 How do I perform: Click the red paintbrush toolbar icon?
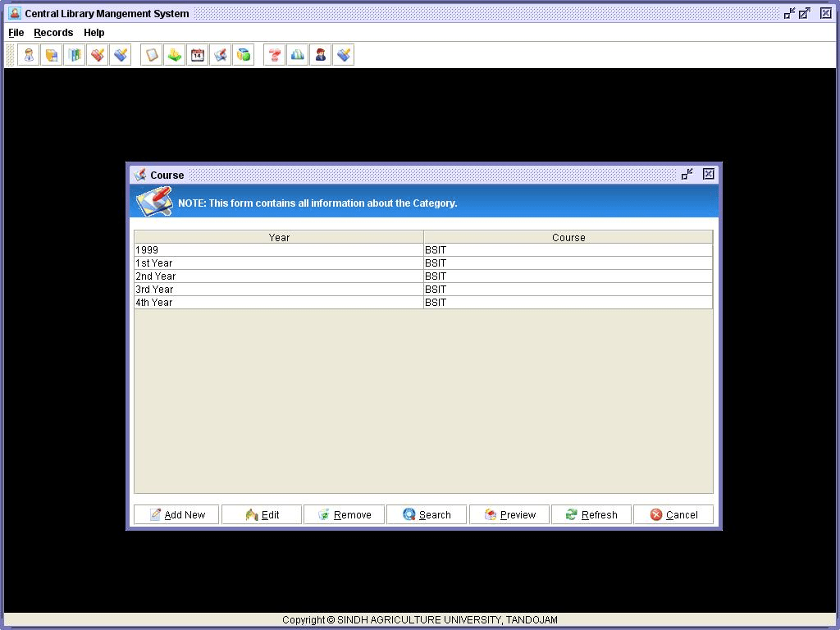point(98,55)
